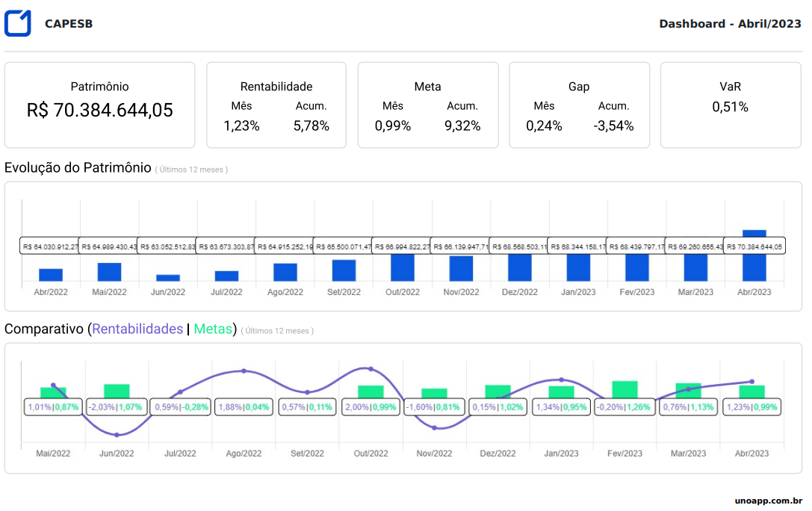Select Rentabilidade accumulated value 5,78%

(x=312, y=126)
